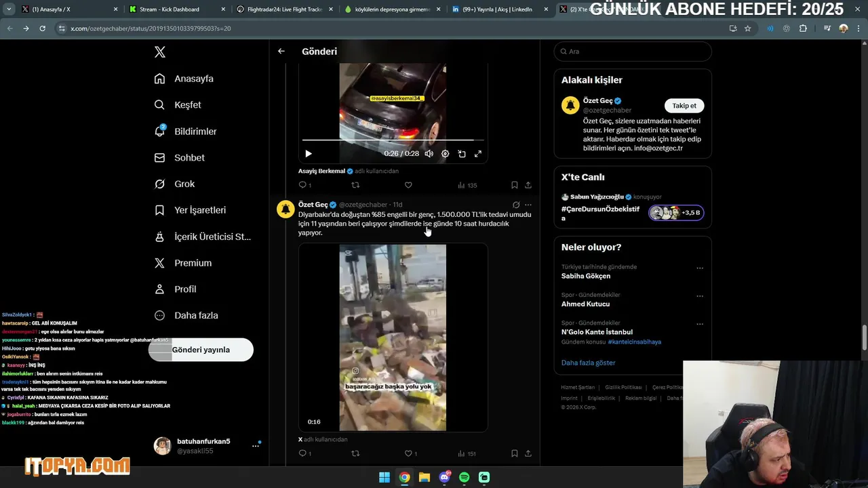Go to Anasayfa in sidebar
868x488 pixels.
click(x=184, y=79)
